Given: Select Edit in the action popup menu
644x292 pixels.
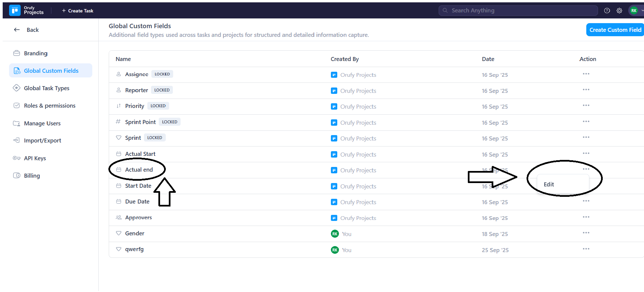Looking at the screenshot, I should (549, 184).
